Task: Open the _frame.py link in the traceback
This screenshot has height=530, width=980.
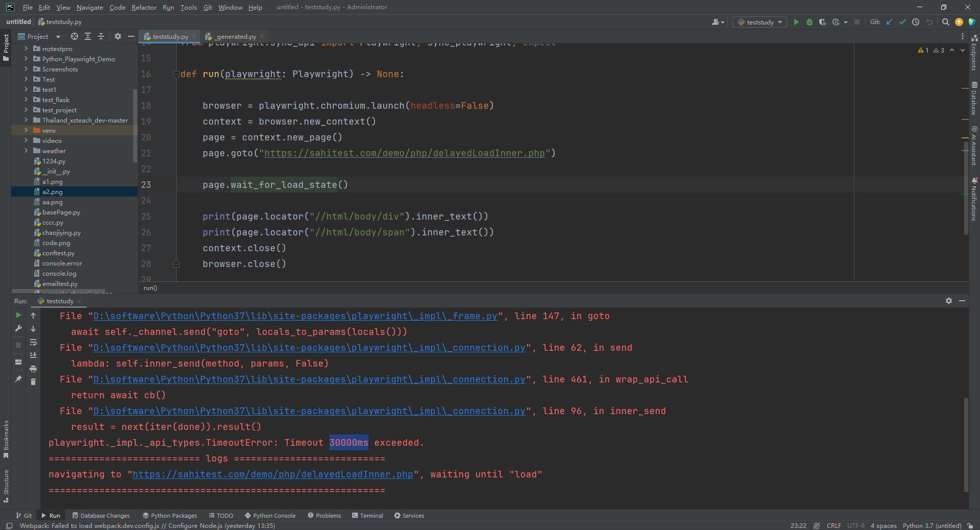Action: 295,316
